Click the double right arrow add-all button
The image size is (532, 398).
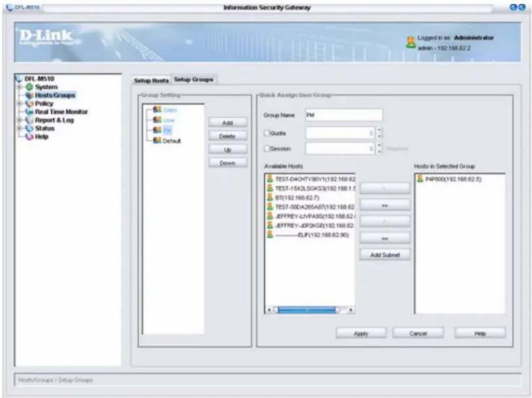click(385, 205)
